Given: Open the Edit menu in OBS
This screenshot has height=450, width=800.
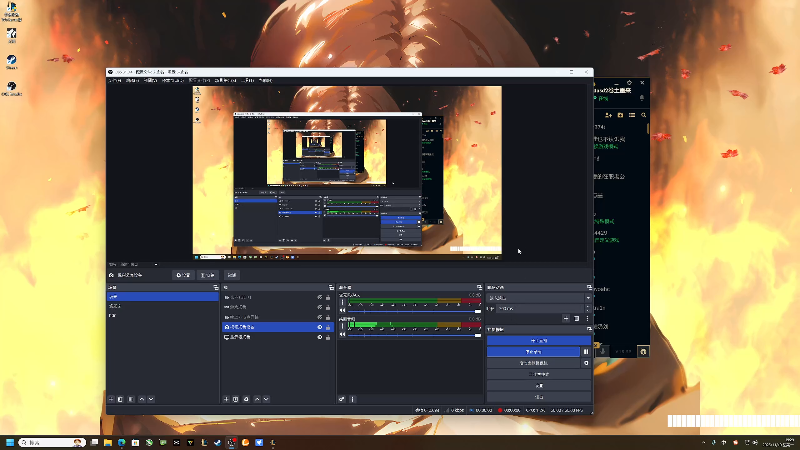Looking at the screenshot, I should click(x=133, y=81).
